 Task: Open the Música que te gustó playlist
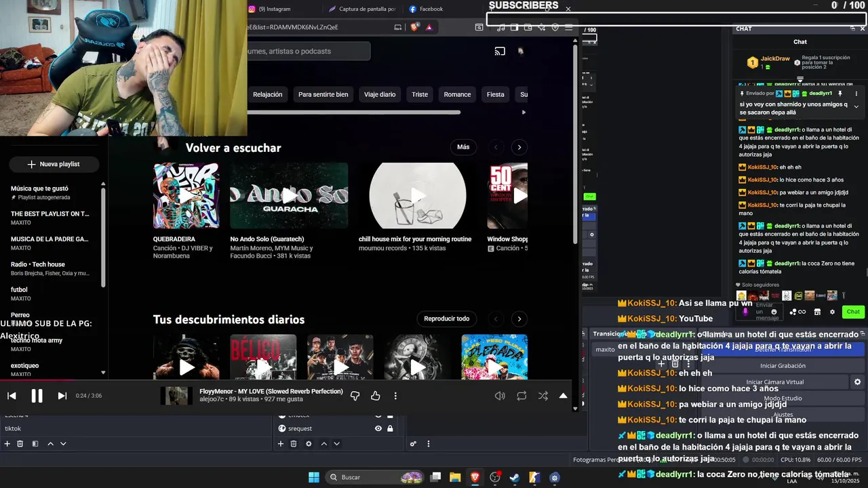(51, 192)
